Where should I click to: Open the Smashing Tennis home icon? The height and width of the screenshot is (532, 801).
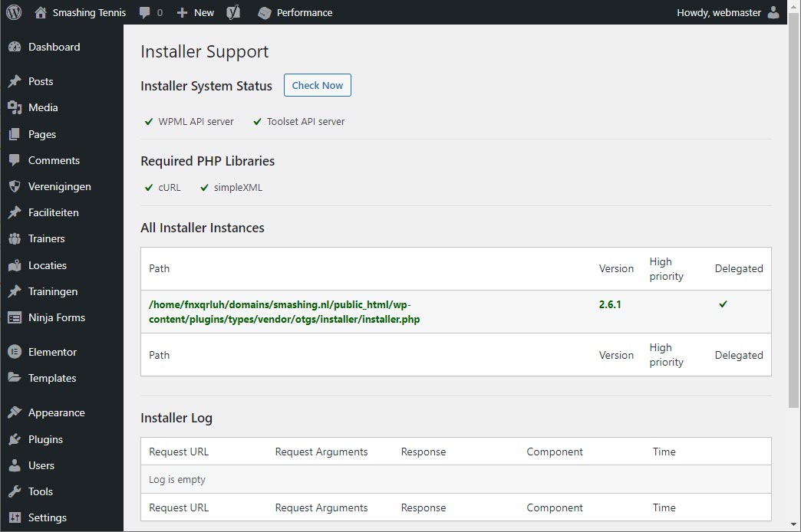(x=41, y=13)
